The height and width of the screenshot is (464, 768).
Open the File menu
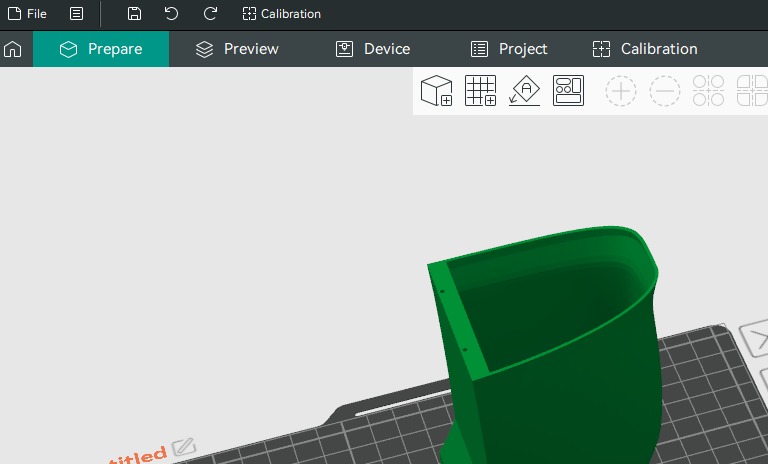27,14
